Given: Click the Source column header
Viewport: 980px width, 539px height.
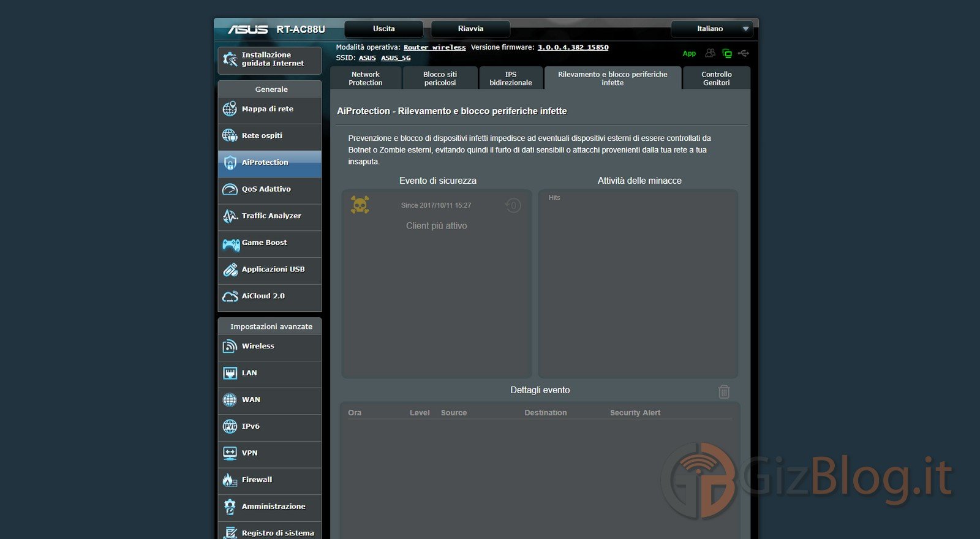Looking at the screenshot, I should 454,413.
